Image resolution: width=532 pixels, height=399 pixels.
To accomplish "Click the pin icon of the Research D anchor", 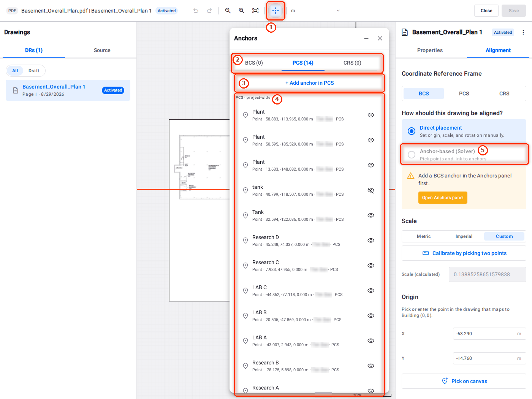I will (x=245, y=241).
